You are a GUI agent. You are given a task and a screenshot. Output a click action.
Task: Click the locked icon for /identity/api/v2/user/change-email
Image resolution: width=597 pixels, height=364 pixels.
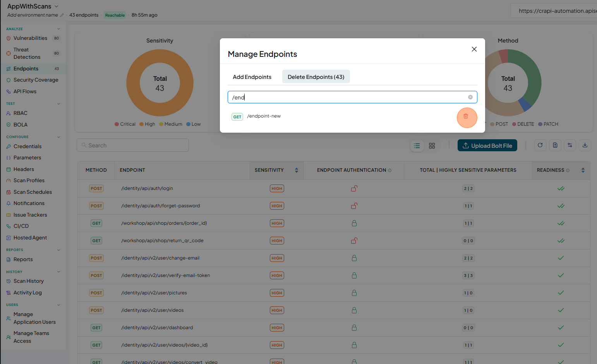[x=354, y=258]
